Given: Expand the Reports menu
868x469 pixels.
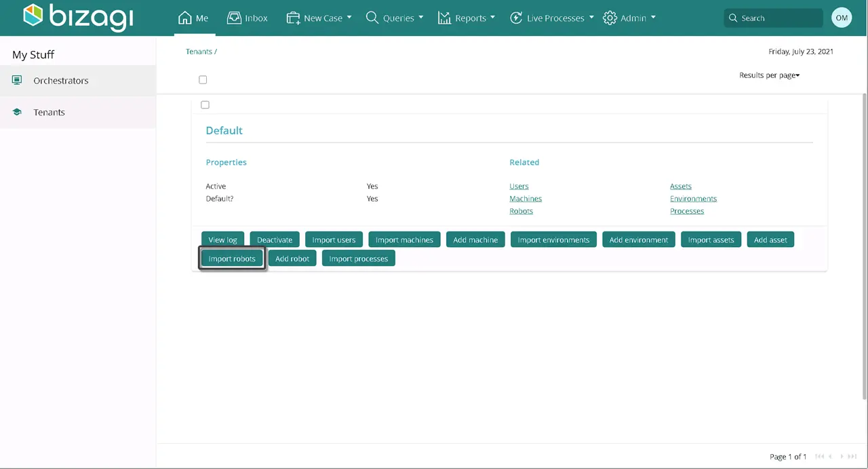Looking at the screenshot, I should pyautogui.click(x=467, y=18).
